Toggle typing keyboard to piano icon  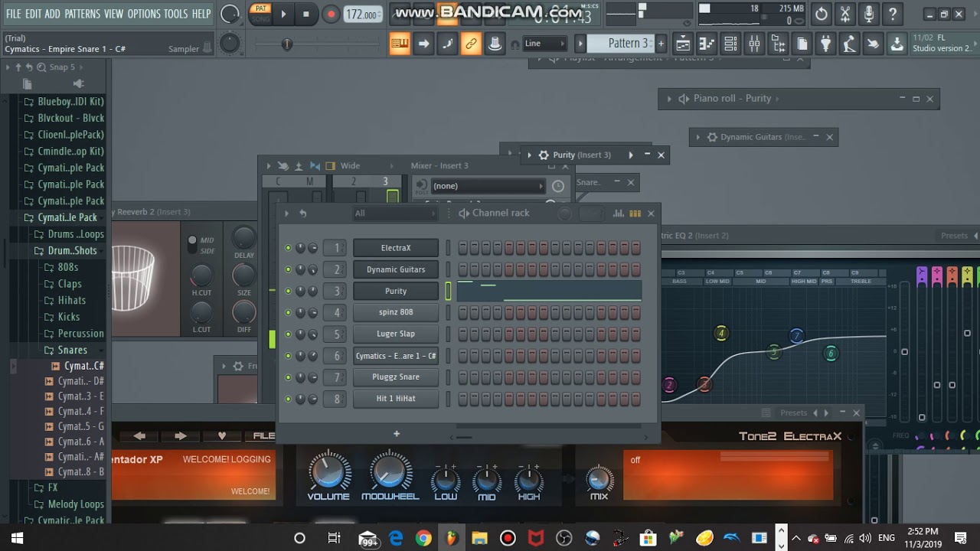(400, 44)
